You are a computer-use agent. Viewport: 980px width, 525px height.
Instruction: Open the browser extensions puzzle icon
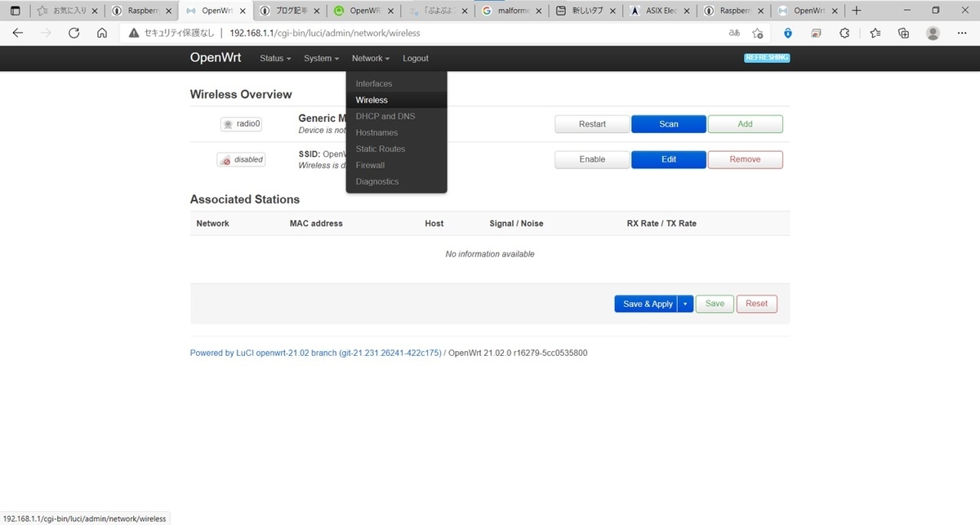click(844, 33)
